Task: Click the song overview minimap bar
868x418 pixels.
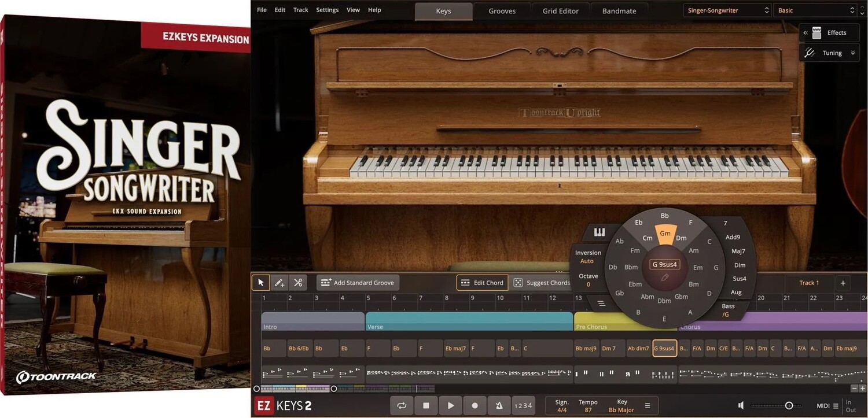Action: 348,389
